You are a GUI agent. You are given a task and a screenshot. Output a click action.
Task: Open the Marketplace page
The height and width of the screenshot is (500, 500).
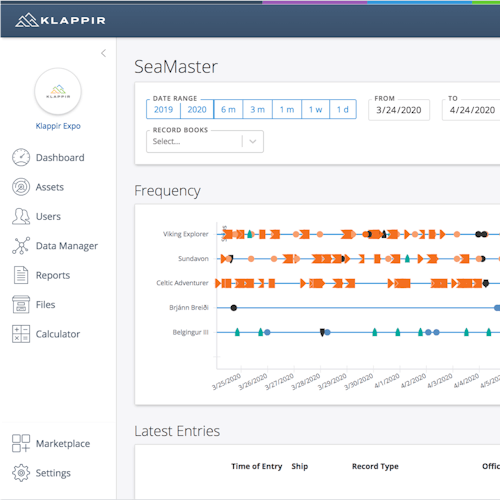63,443
